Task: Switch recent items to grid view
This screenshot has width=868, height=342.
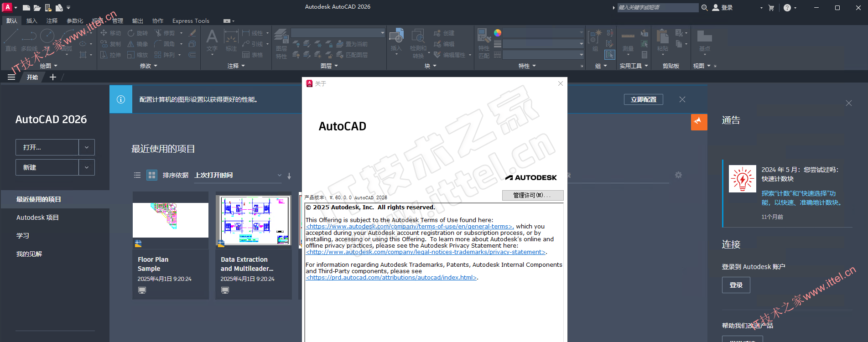Action: [152, 175]
